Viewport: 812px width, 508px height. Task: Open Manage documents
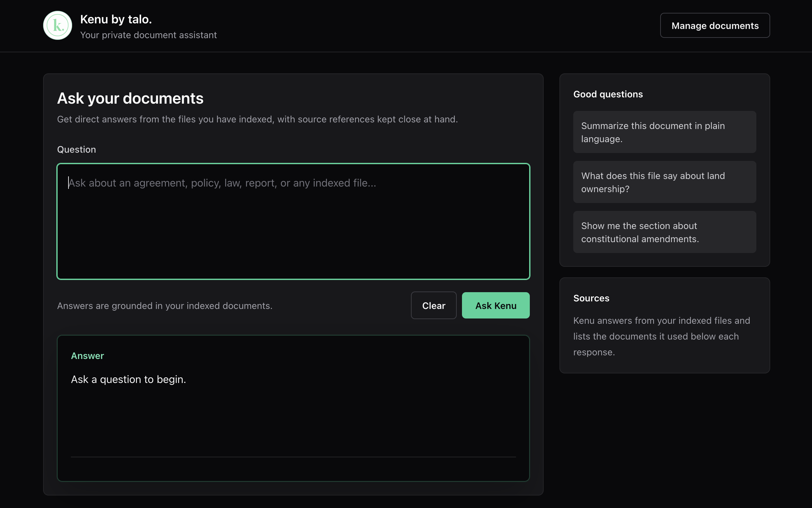click(715, 26)
